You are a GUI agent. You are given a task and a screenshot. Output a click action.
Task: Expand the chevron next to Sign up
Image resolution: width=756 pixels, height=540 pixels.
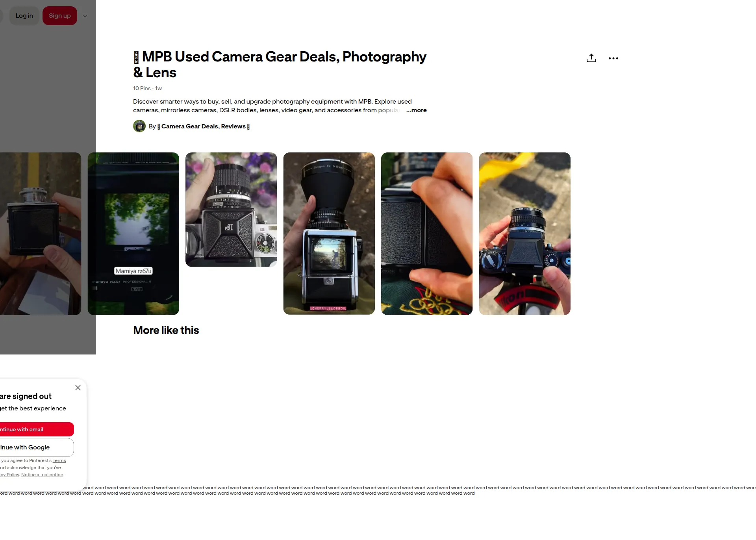pyautogui.click(x=85, y=16)
